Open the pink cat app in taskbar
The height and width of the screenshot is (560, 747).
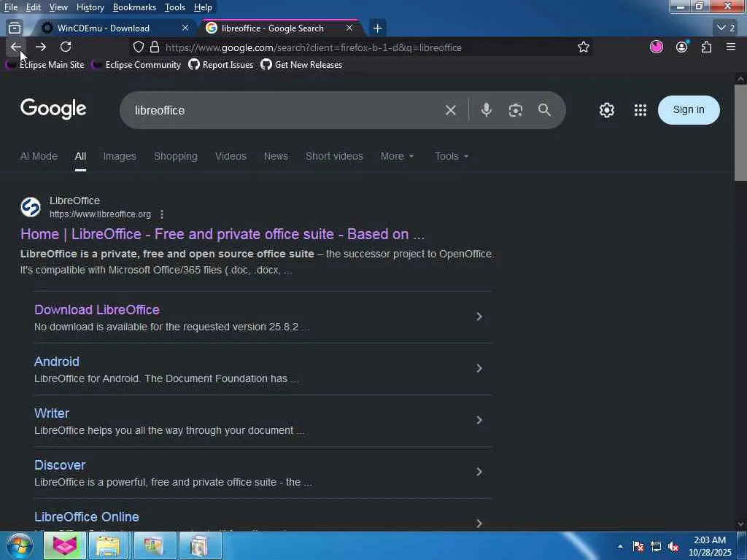[x=65, y=545]
